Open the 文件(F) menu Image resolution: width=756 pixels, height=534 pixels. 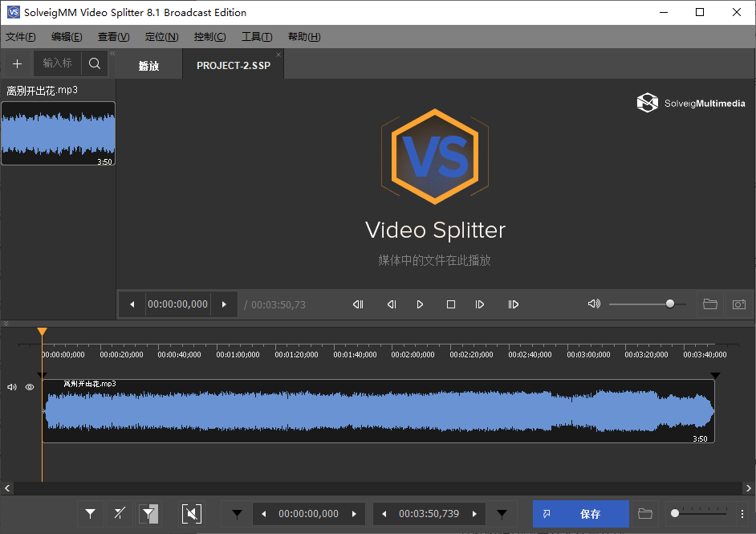pos(20,37)
